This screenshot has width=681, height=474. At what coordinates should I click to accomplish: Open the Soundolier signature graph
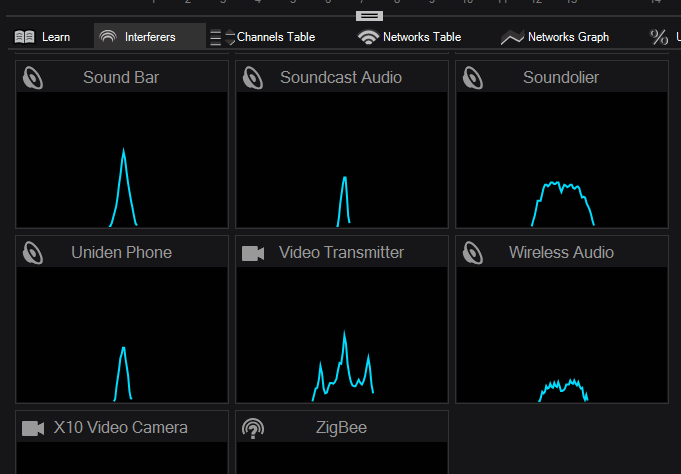point(562,159)
